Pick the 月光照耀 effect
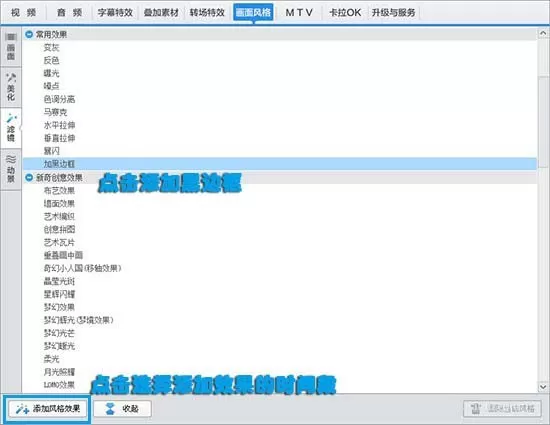Image resolution: width=550 pixels, height=425 pixels. [x=59, y=372]
